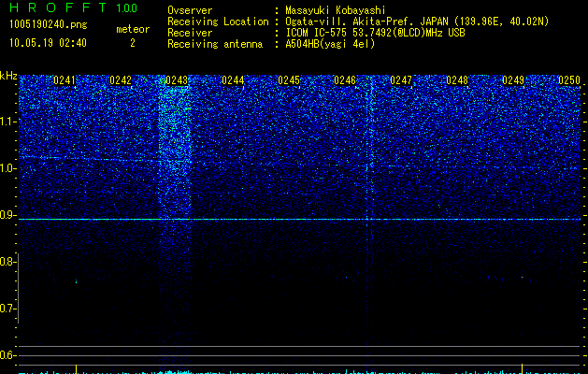The height and width of the screenshot is (374, 588).
Task: Click the 1.1 frequency axis label
Action: tap(7, 122)
